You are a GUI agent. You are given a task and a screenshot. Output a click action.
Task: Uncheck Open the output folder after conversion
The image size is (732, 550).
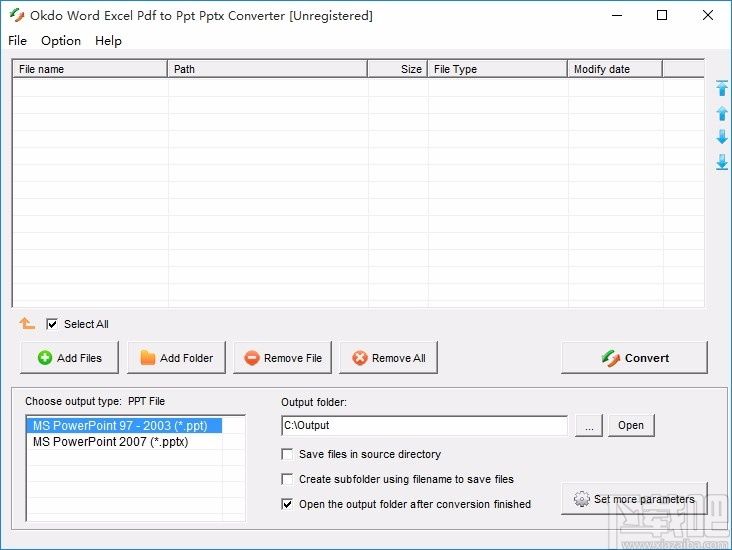(x=287, y=504)
